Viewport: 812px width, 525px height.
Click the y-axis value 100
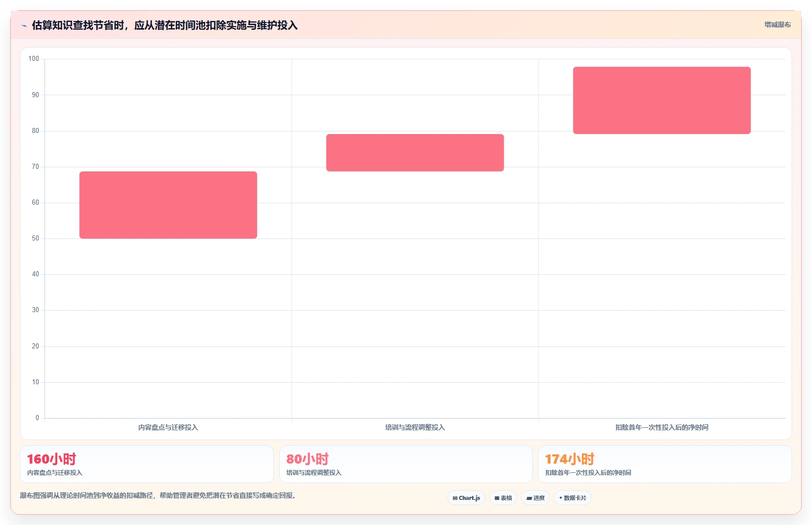(x=34, y=59)
